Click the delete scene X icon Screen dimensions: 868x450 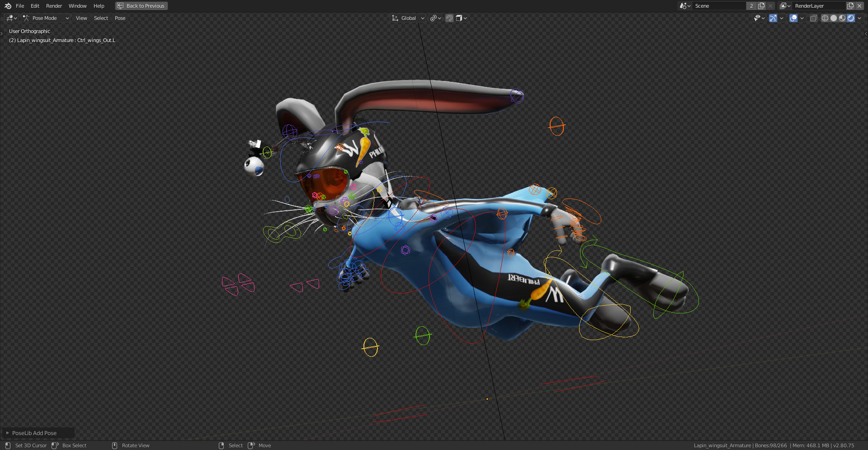[x=770, y=6]
